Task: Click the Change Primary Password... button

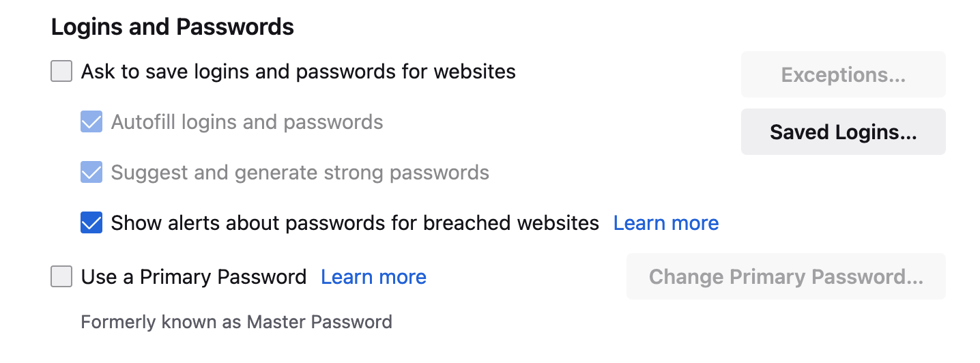Action: 786,276
